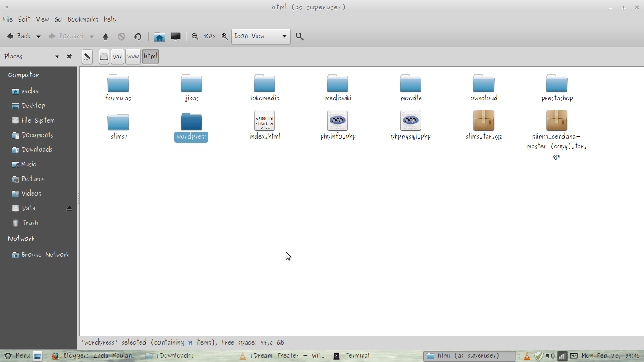This screenshot has height=362, width=644.
Task: Select the slims.tar.gz archive
Action: point(484,125)
